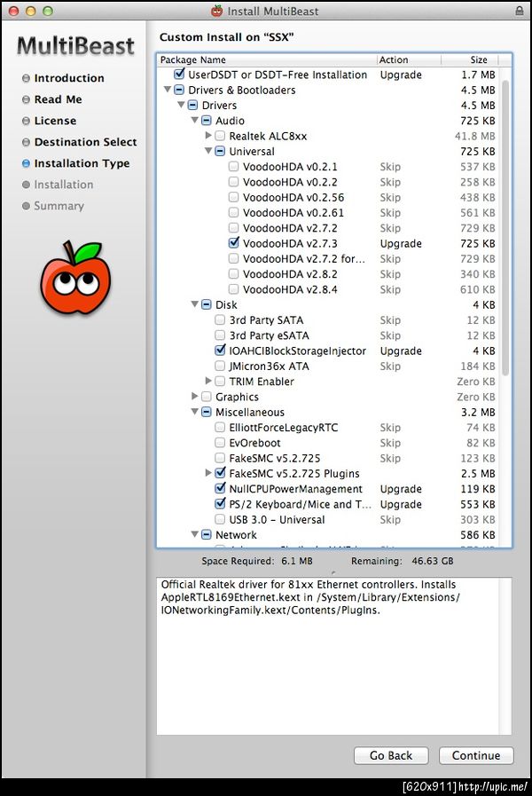532x796 pixels.
Task: Go to the Read Me step
Action: click(58, 99)
